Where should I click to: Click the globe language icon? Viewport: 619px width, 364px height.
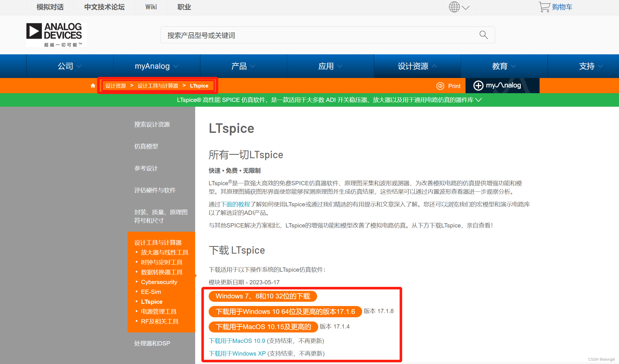click(454, 7)
